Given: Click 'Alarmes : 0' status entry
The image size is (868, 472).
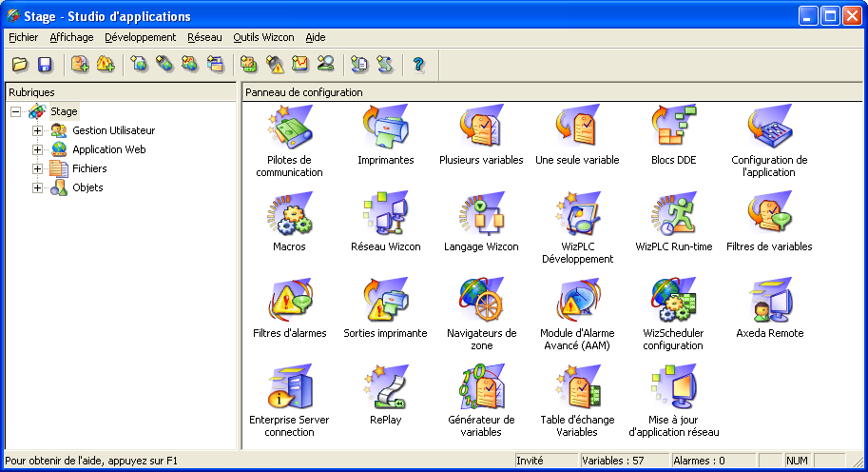Looking at the screenshot, I should [713, 461].
